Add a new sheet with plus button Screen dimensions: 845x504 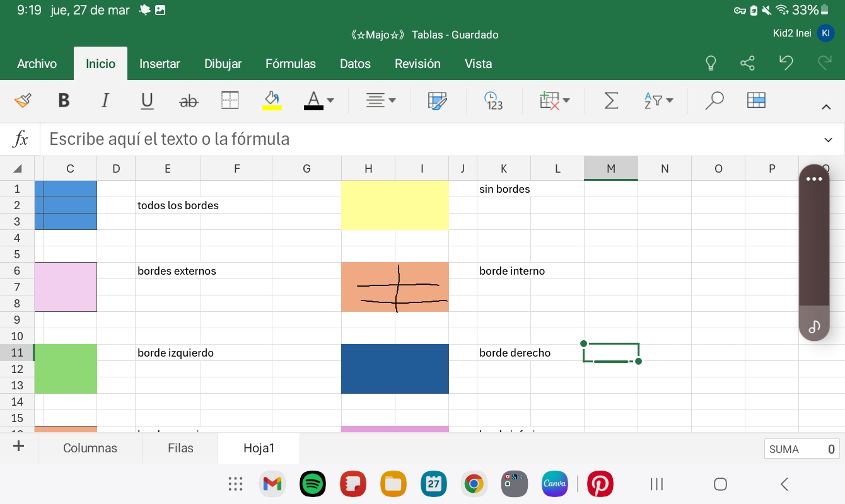pyautogui.click(x=19, y=447)
